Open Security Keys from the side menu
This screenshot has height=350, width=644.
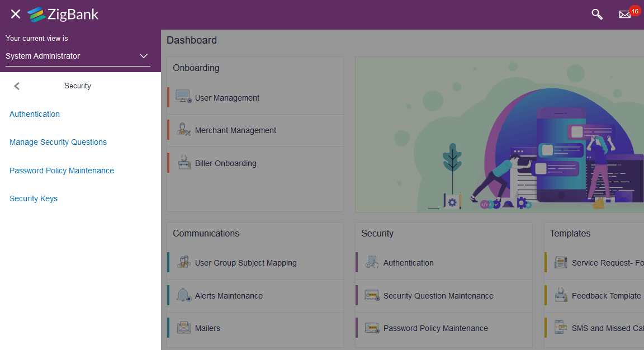pos(34,198)
